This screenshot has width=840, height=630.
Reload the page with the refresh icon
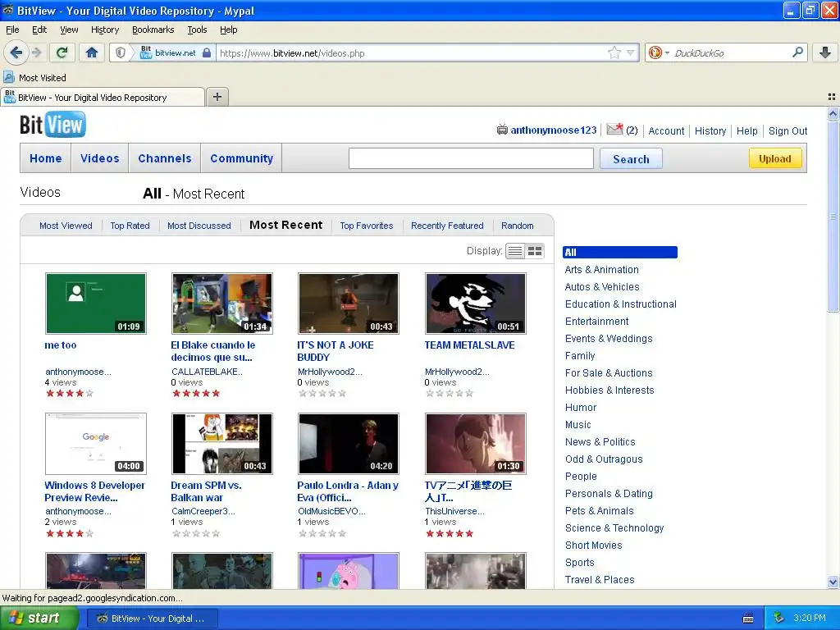click(x=62, y=52)
